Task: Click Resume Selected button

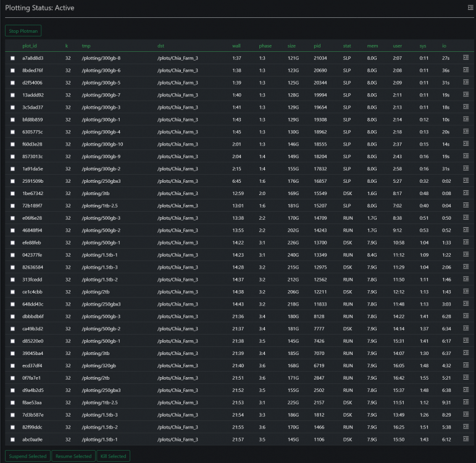Action: 73,456
